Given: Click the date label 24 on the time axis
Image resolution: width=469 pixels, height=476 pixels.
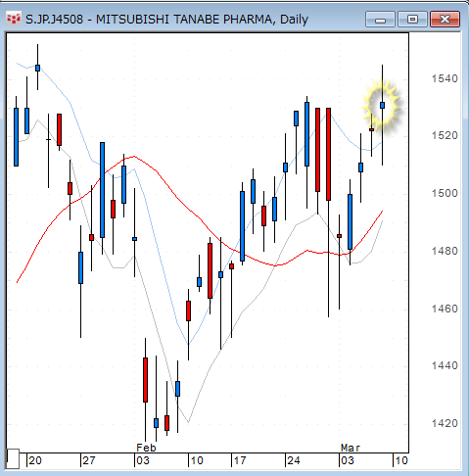Looking at the screenshot, I should [x=293, y=460].
